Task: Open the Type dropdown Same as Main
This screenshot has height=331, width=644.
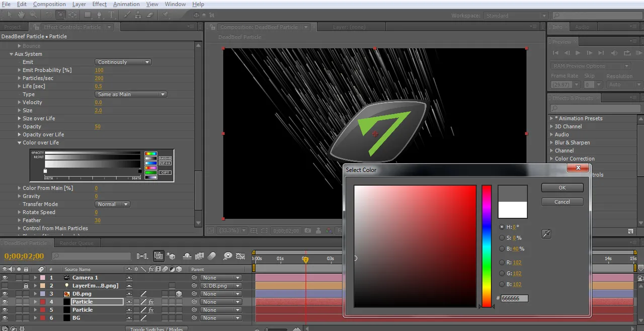Action: point(131,94)
